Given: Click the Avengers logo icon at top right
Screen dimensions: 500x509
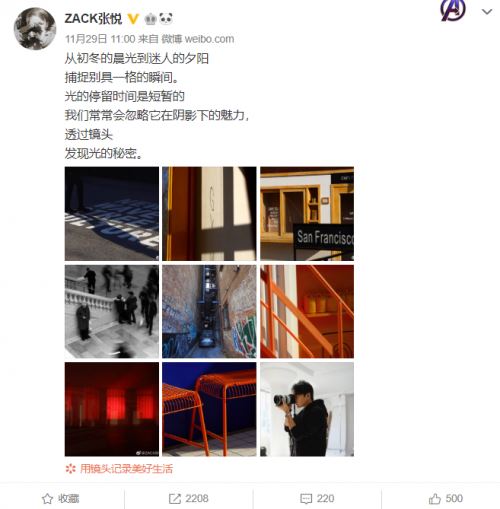Looking at the screenshot, I should (x=453, y=11).
